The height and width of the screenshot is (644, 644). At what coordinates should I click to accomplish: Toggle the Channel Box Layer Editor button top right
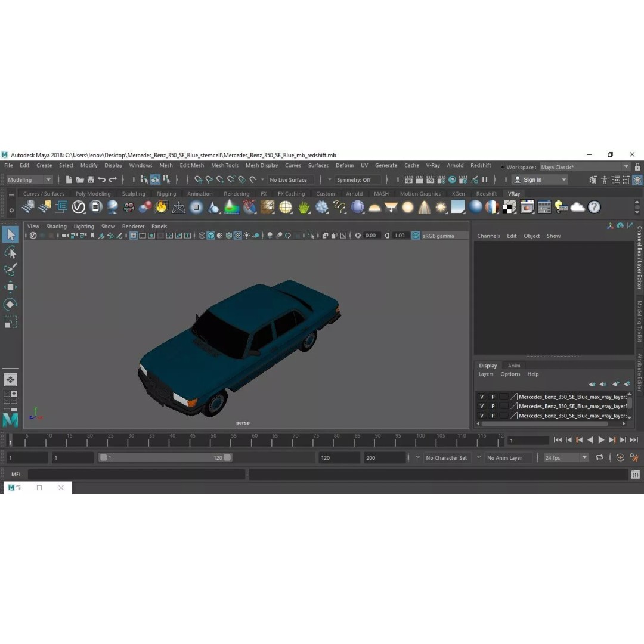637,179
